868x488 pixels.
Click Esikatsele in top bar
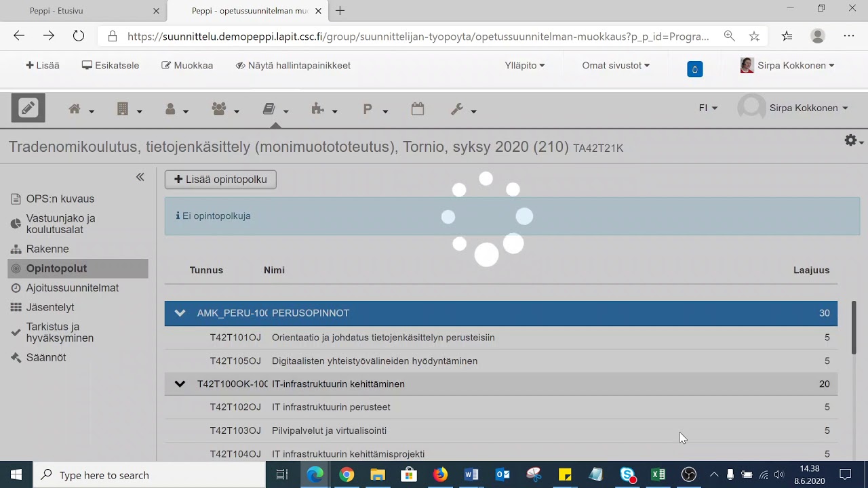click(x=111, y=66)
